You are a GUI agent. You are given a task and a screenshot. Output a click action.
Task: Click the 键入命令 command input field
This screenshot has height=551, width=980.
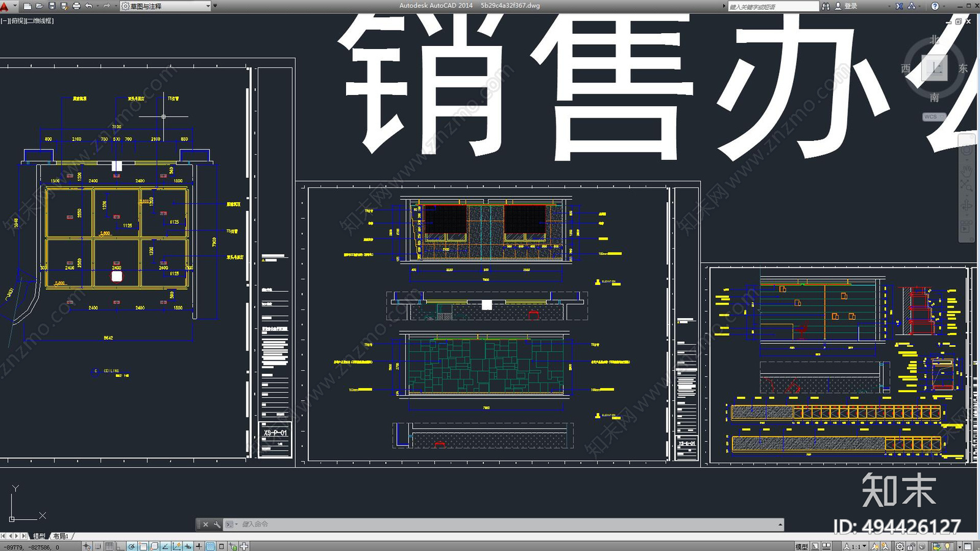pos(508,525)
